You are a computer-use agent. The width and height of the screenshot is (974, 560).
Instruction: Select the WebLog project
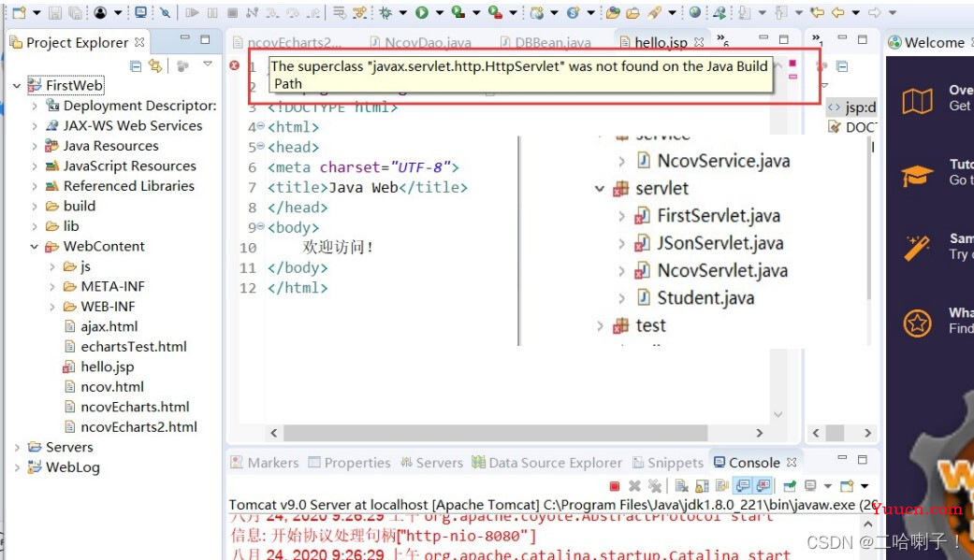(64, 467)
